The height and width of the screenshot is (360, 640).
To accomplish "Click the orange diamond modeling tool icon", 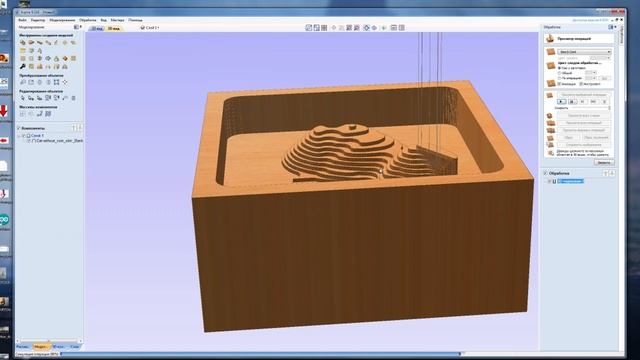I will 65,58.
